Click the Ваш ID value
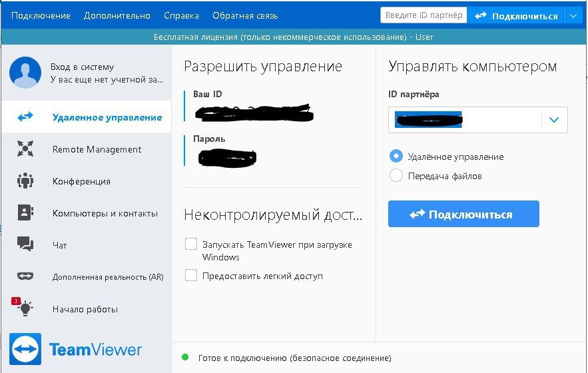This screenshot has height=373, width=588. click(x=254, y=113)
